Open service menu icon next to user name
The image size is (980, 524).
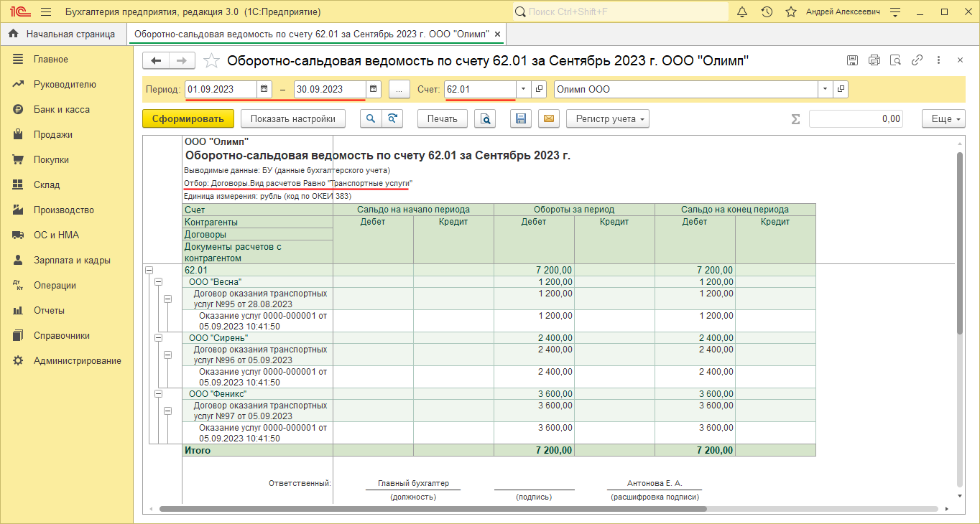point(895,12)
